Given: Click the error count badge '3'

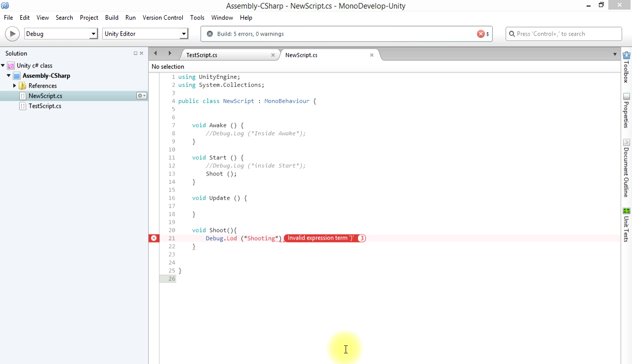Looking at the screenshot, I should (x=361, y=238).
